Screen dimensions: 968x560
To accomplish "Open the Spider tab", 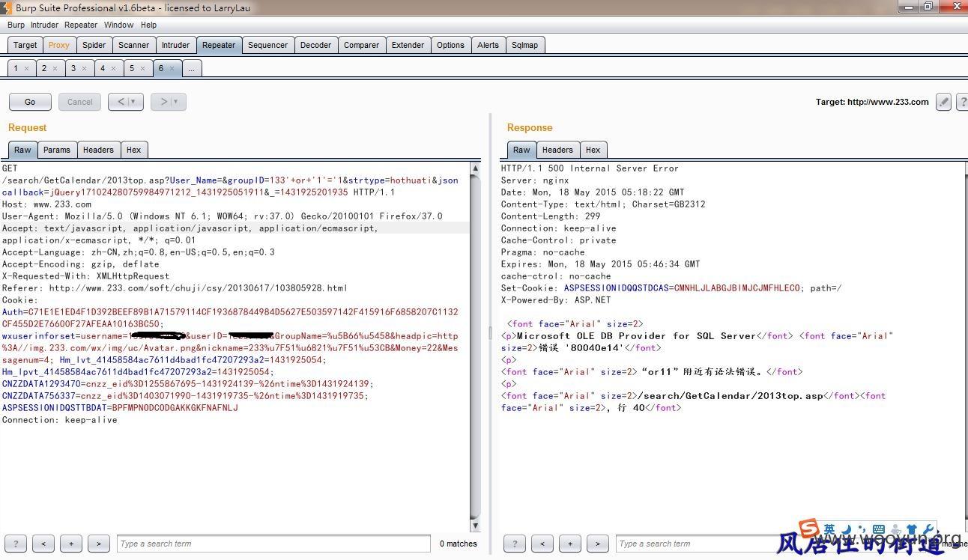I will (94, 45).
